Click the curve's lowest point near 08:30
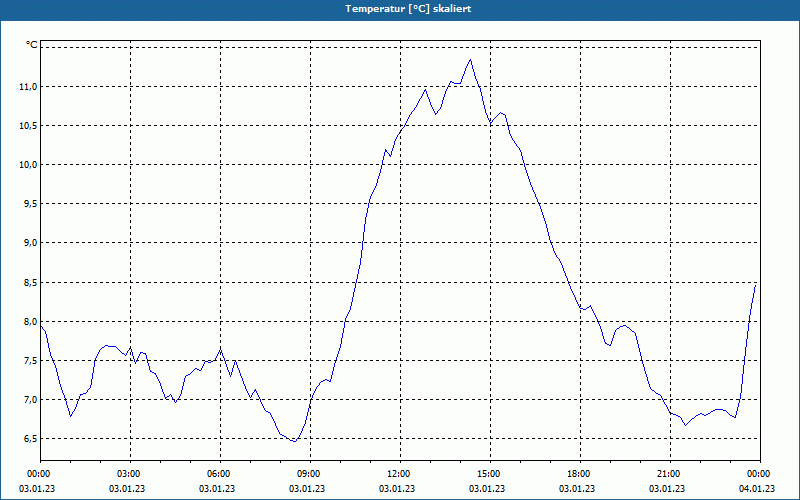Screen dimensions: 800x500 pyautogui.click(x=294, y=441)
